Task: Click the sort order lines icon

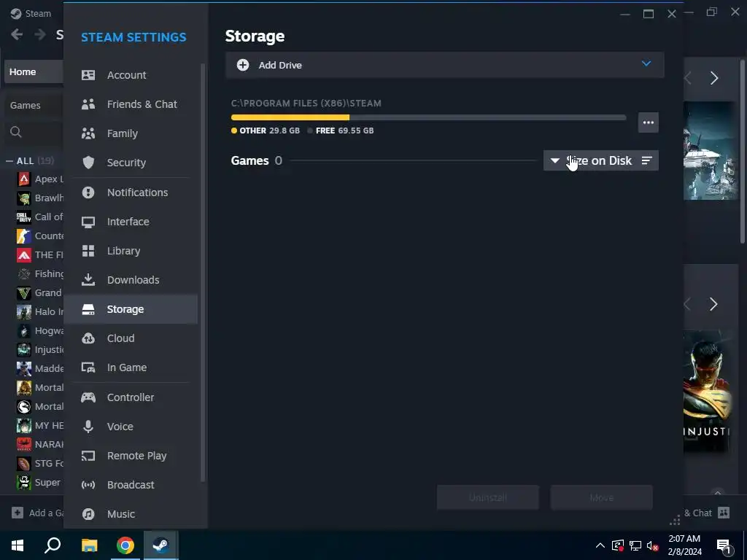Action: pyautogui.click(x=646, y=160)
